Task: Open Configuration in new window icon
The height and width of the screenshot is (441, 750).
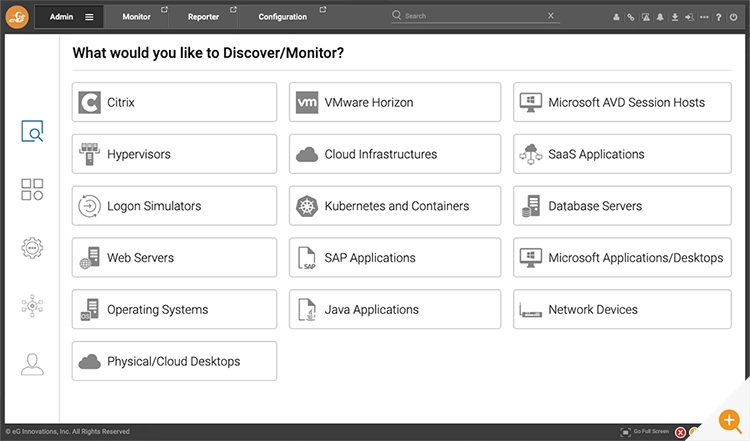Action: coord(323,10)
